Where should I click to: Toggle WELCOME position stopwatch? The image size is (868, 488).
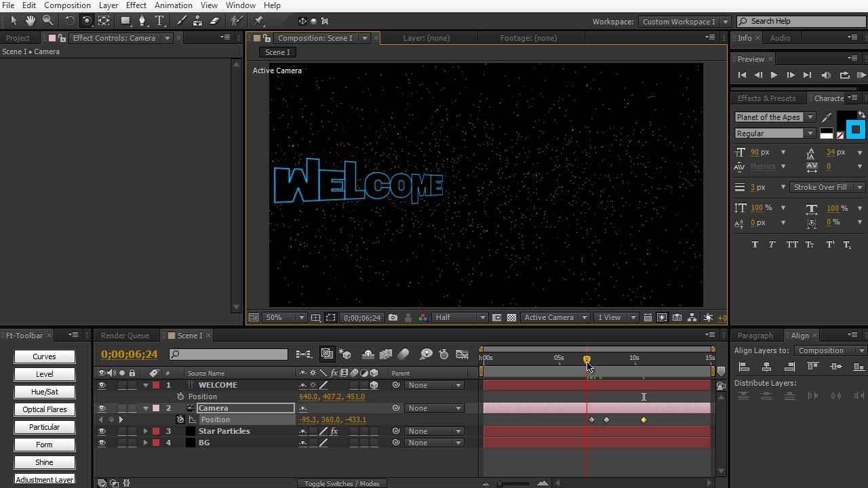(x=180, y=396)
